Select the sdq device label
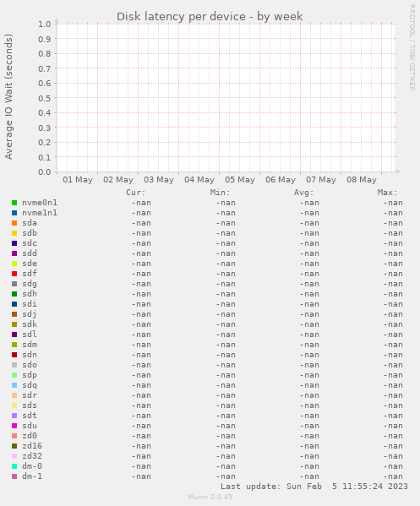Viewport: 420px width, 506px height. click(30, 385)
